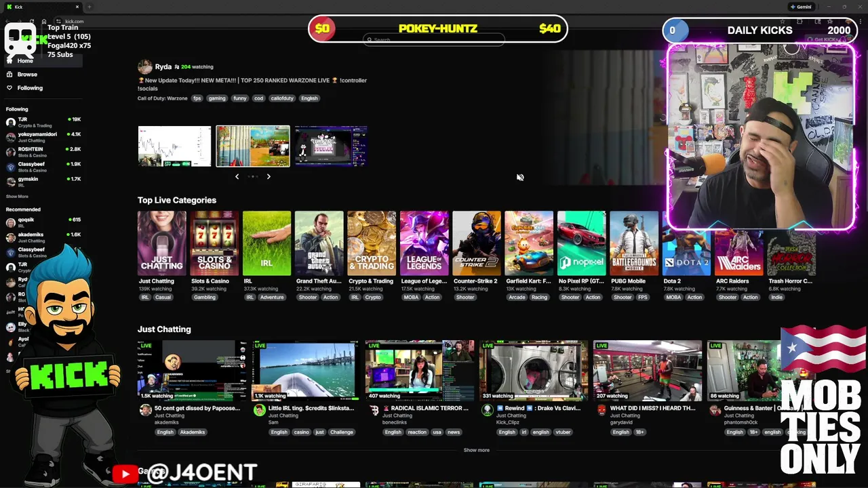Go to previous featured carousel slide
This screenshot has width=868, height=488.
click(237, 177)
